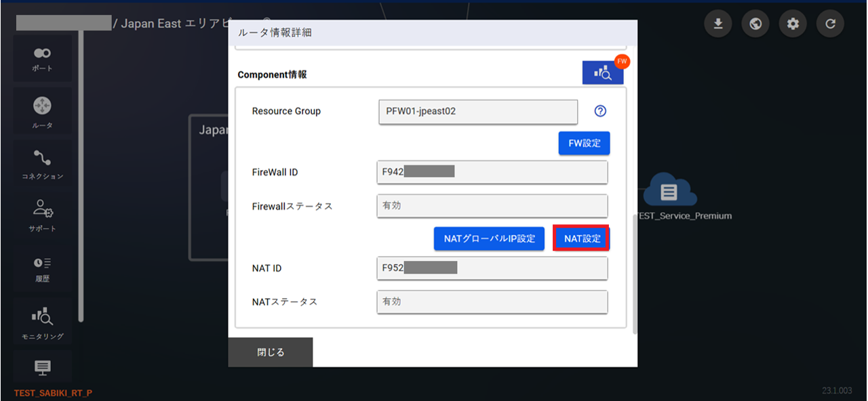Open the コネクション sidebar item

pyautogui.click(x=42, y=165)
